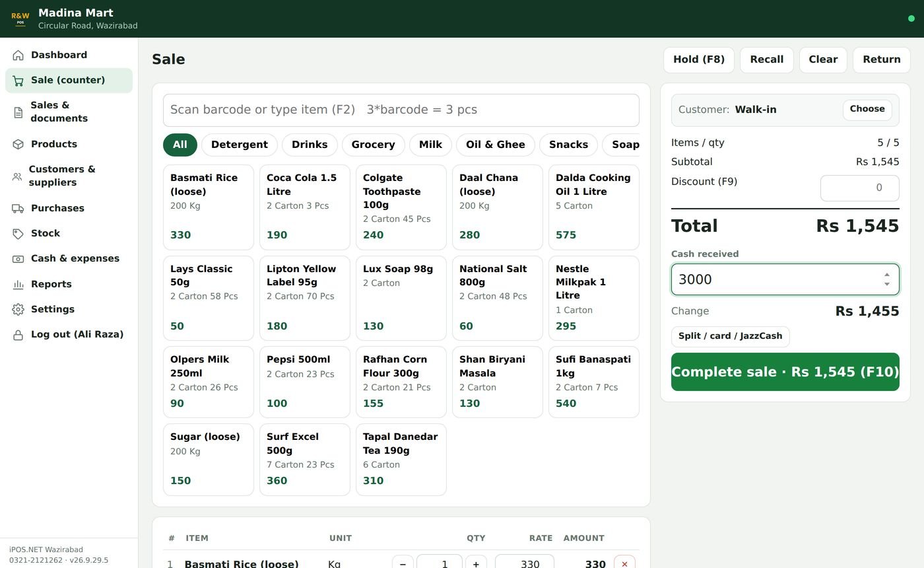This screenshot has height=568, width=924.
Task: Click the Stock tag icon
Action: tap(18, 234)
